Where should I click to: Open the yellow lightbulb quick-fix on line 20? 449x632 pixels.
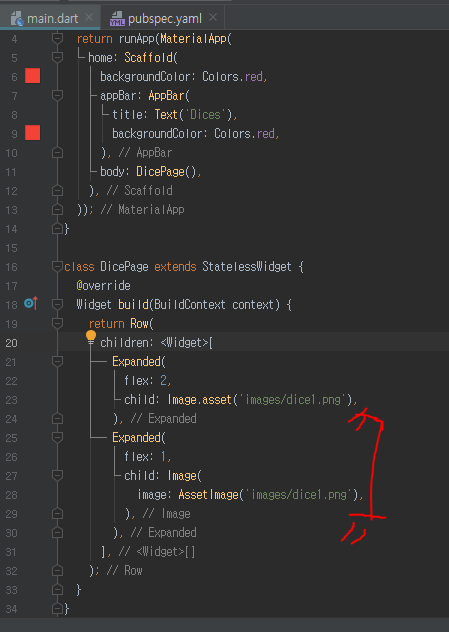[91, 336]
